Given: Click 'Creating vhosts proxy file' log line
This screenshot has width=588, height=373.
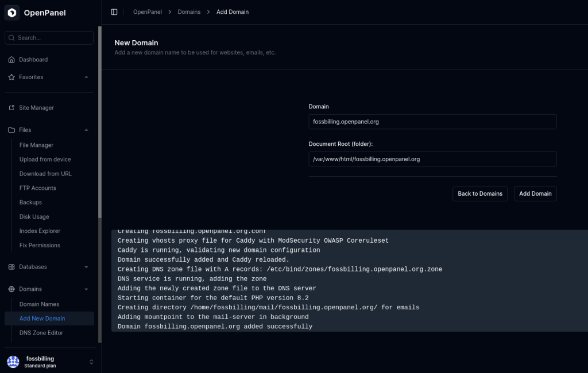Looking at the screenshot, I should 253,240.
